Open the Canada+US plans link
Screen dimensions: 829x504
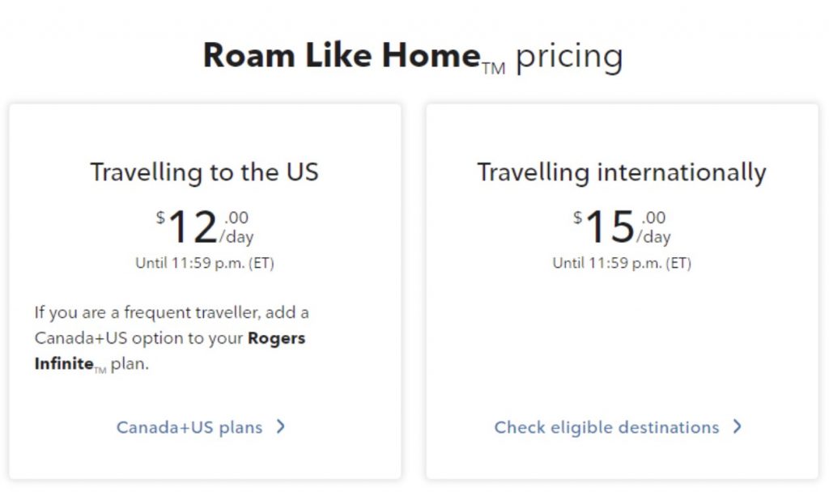click(189, 427)
